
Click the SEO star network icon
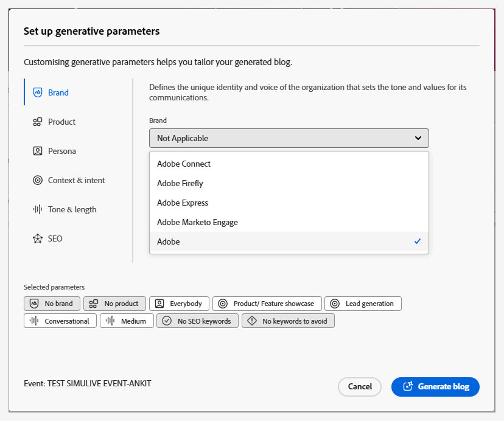[38, 238]
